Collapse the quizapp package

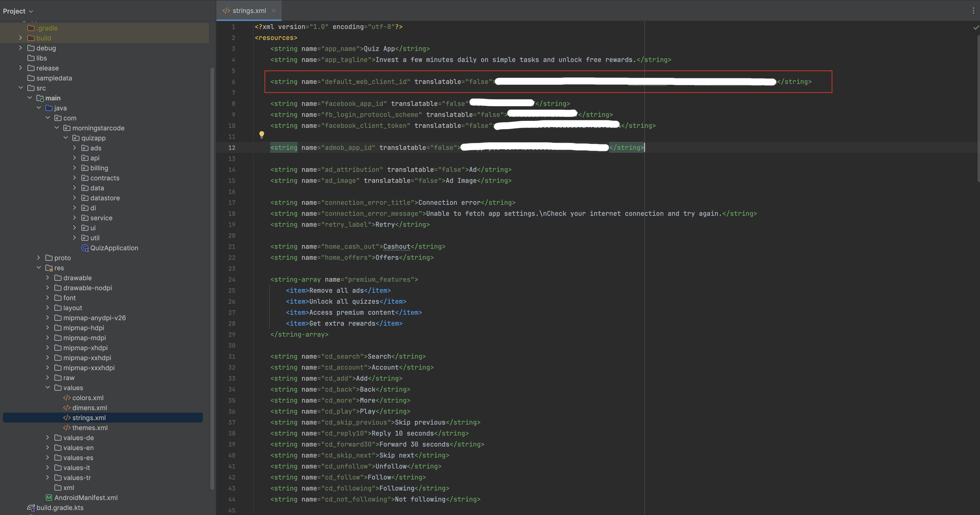[x=65, y=138]
